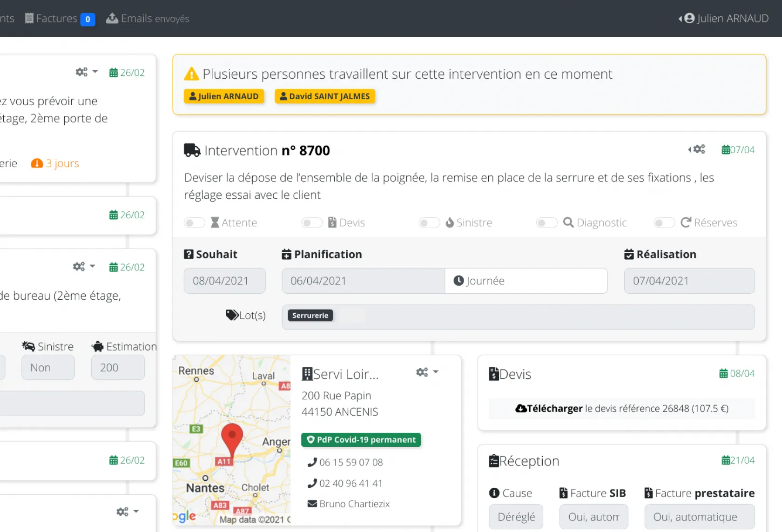Enable the Attente toggle switch

(195, 223)
